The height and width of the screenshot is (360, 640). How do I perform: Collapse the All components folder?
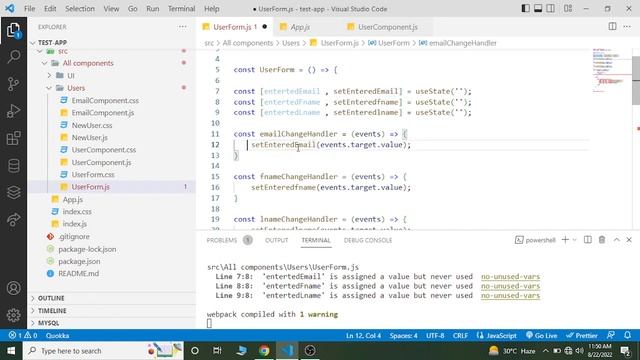pyautogui.click(x=88, y=63)
